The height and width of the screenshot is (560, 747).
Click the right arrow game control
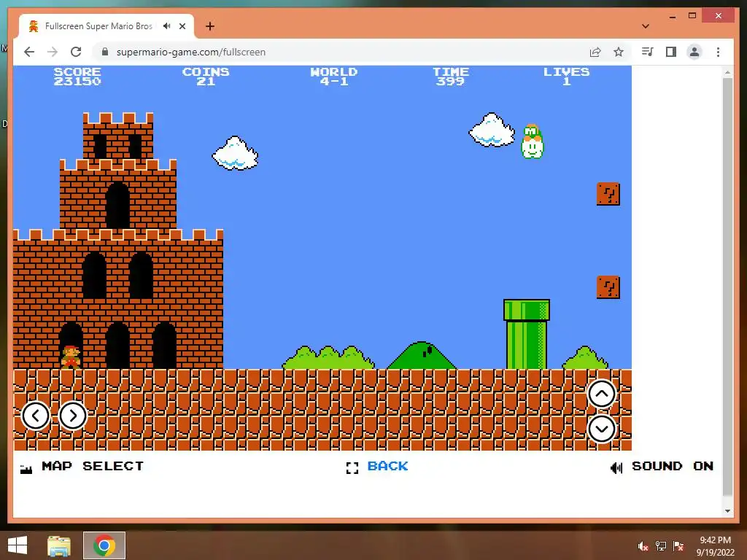(73, 416)
